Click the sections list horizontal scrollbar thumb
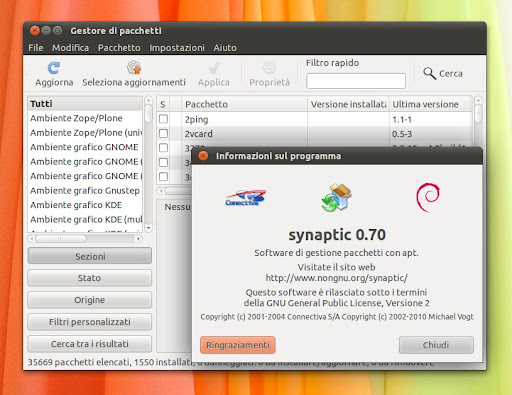 click(61, 239)
